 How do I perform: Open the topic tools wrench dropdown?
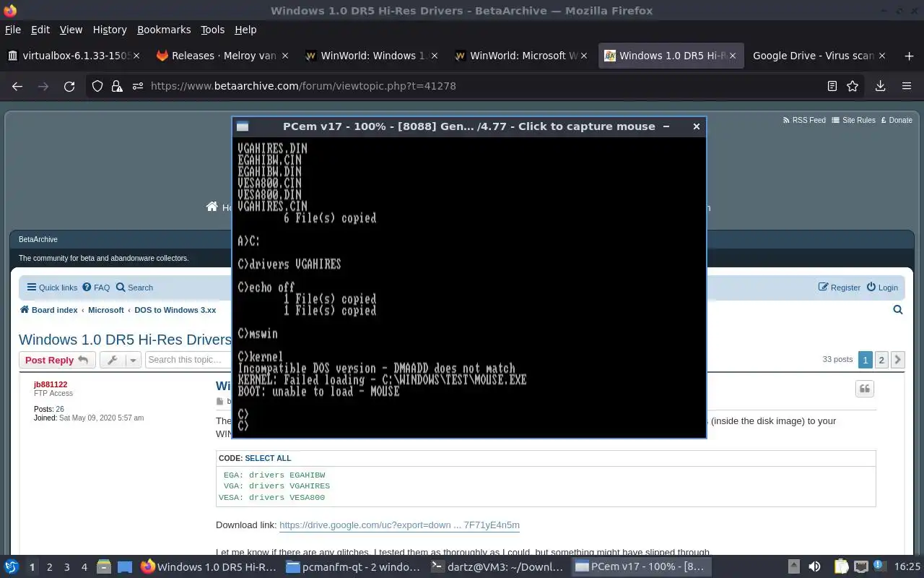[x=120, y=360]
